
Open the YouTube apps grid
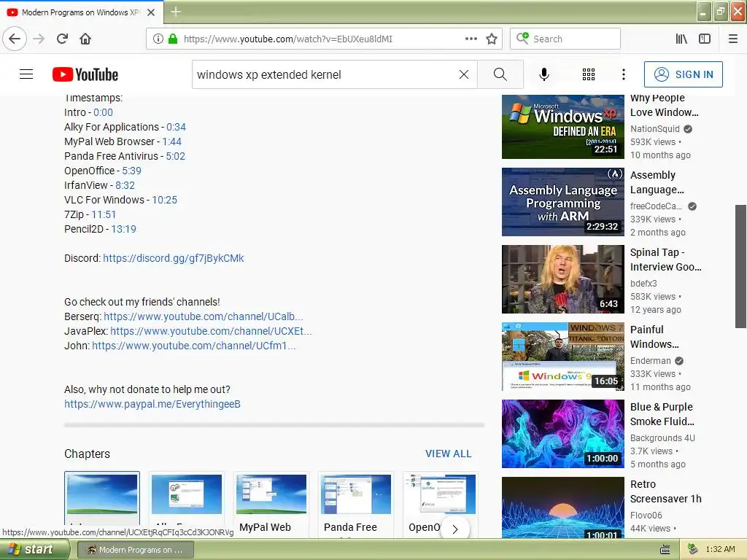pos(589,74)
